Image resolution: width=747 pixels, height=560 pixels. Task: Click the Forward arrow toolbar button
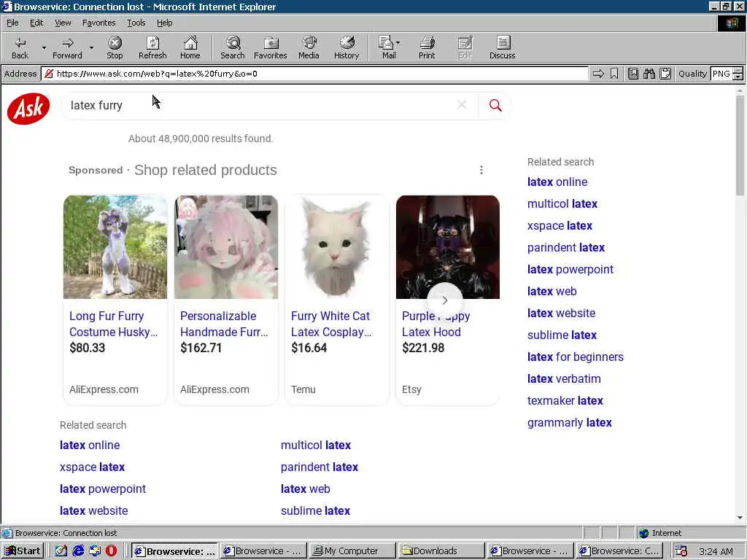pos(67,47)
